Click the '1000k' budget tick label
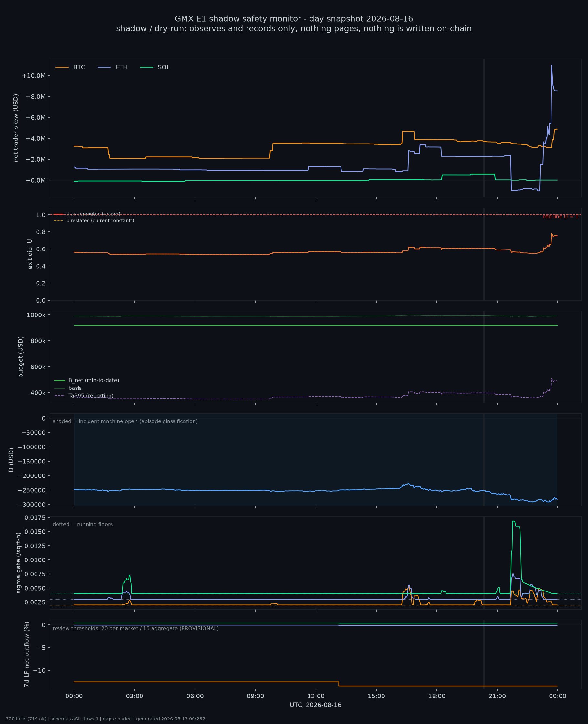This screenshot has width=588, height=724. click(x=36, y=315)
